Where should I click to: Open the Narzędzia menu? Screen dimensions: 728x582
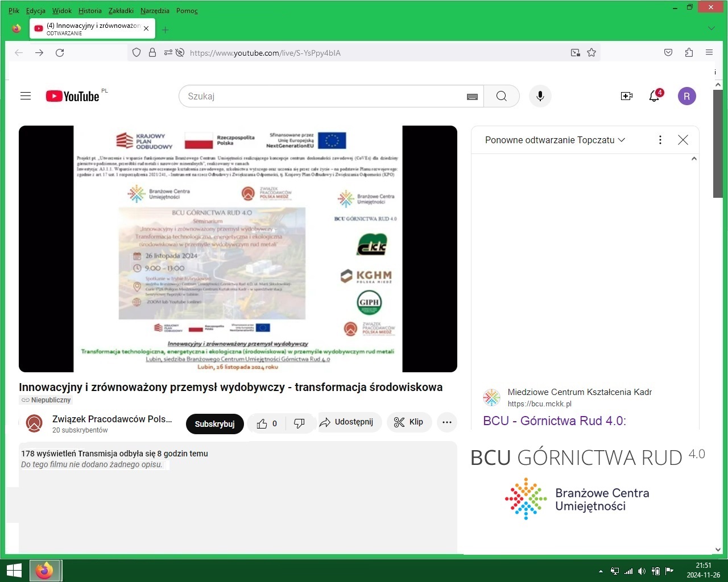point(155,10)
